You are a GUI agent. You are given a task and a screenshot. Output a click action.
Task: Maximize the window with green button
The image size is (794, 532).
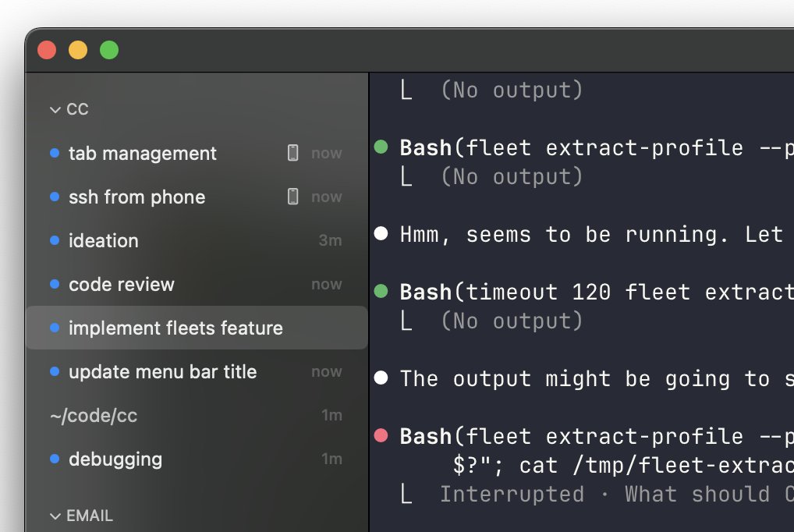109,50
